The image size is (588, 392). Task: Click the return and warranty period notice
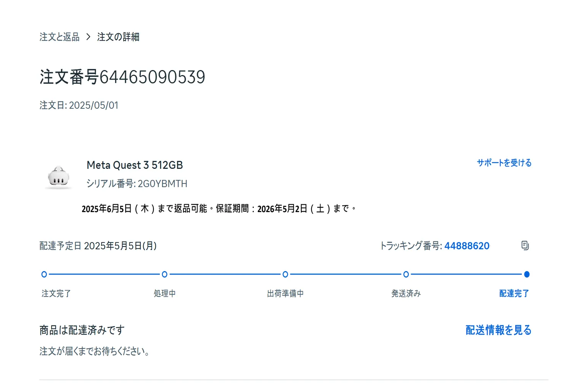[x=219, y=209]
